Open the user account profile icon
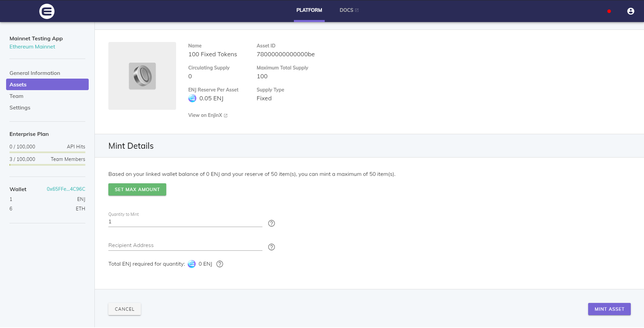 click(630, 11)
